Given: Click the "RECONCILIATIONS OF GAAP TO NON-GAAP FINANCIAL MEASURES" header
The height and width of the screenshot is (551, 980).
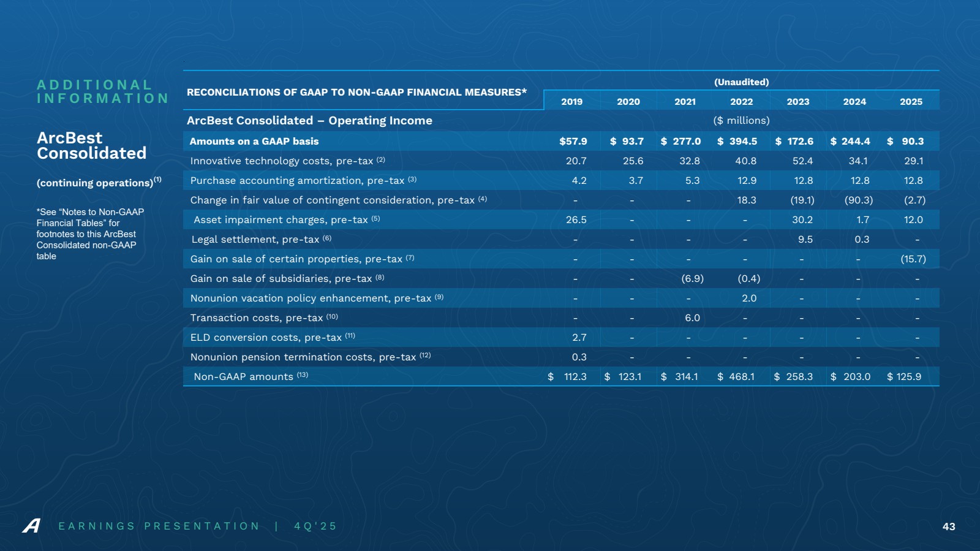Looking at the screenshot, I should click(357, 92).
